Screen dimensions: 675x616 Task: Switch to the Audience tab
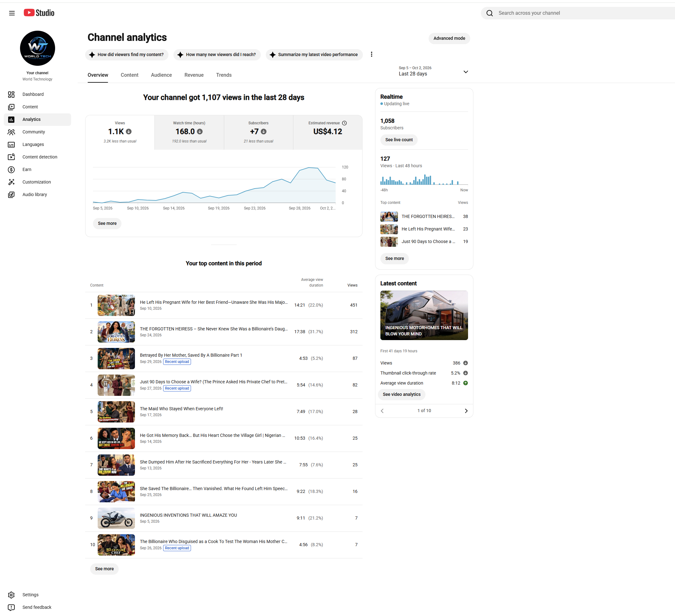161,75
